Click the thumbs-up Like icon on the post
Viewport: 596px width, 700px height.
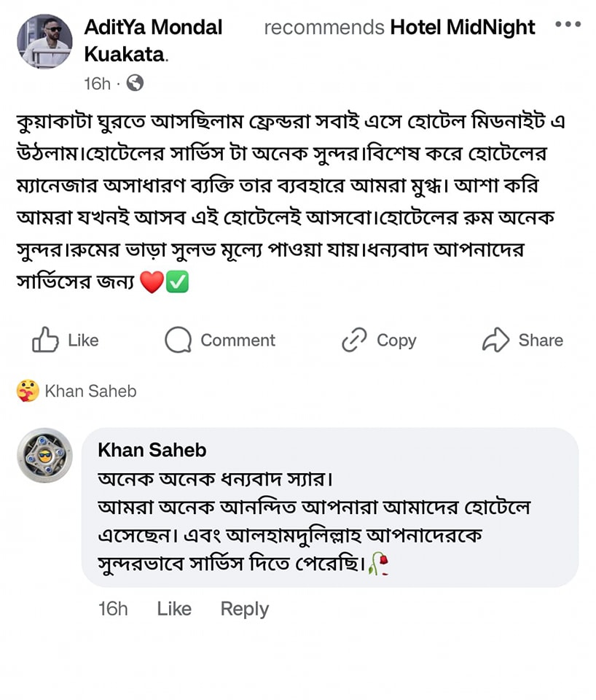click(45, 341)
